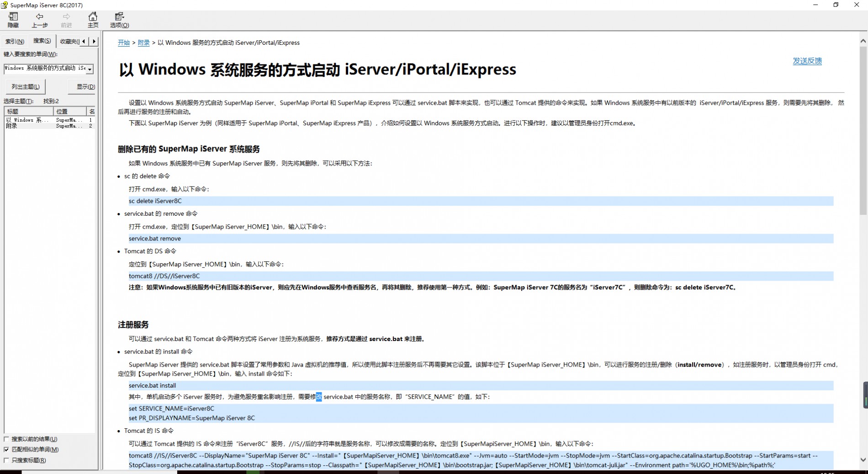
Task: Click the 'tomcat8 //IS//iServer8C' command text
Action: click(473, 460)
